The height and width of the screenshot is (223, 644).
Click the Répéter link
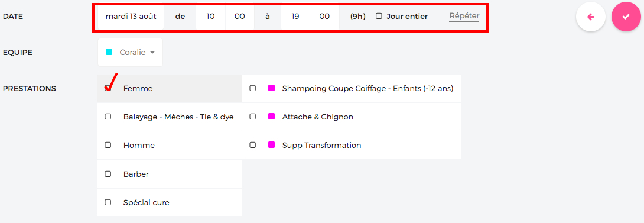pos(464,17)
